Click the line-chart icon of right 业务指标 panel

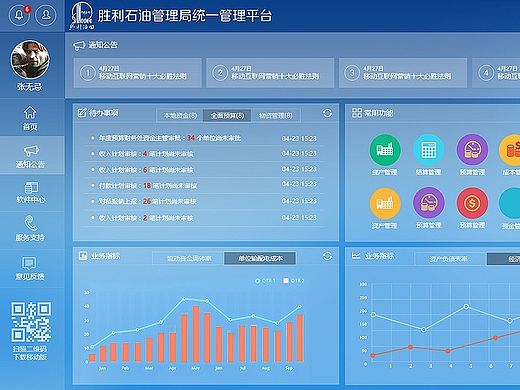click(356, 256)
